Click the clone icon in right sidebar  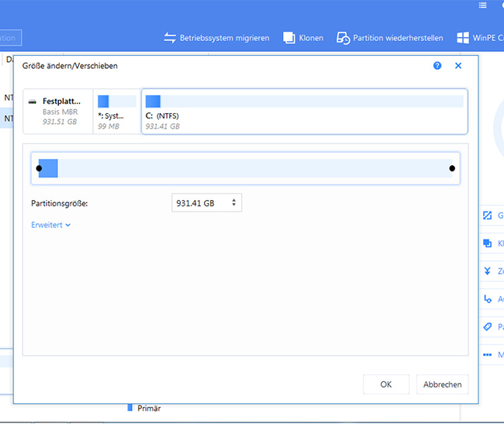coord(488,243)
